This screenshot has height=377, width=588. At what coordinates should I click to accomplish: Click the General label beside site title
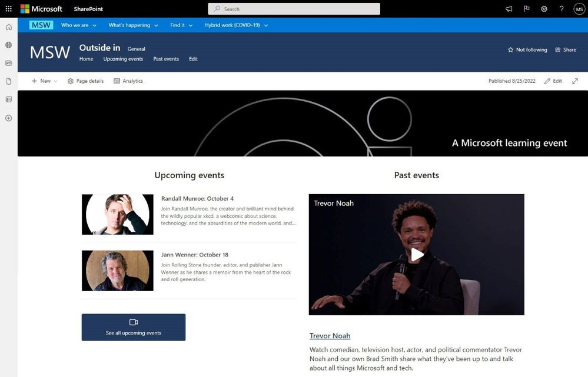(136, 49)
